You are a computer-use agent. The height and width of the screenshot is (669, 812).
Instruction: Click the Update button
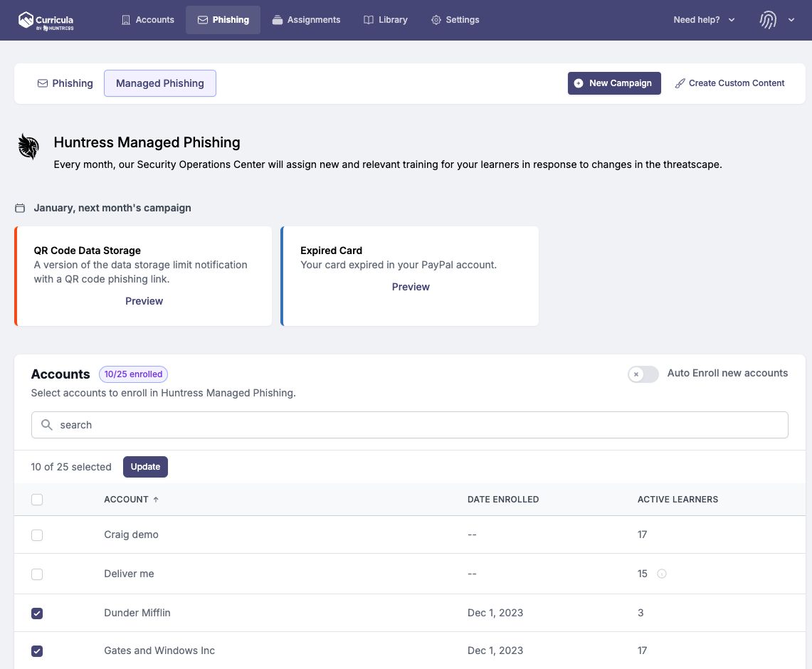145,467
